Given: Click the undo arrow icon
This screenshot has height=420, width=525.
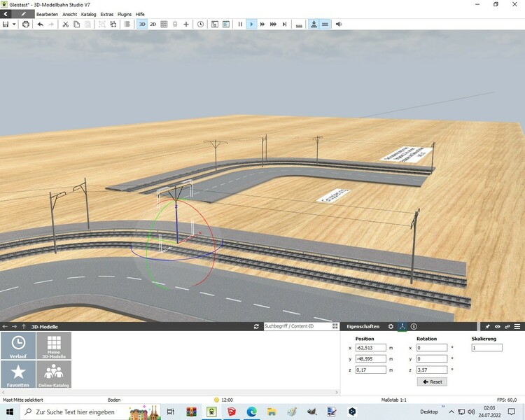Looking at the screenshot, I should click(x=40, y=24).
